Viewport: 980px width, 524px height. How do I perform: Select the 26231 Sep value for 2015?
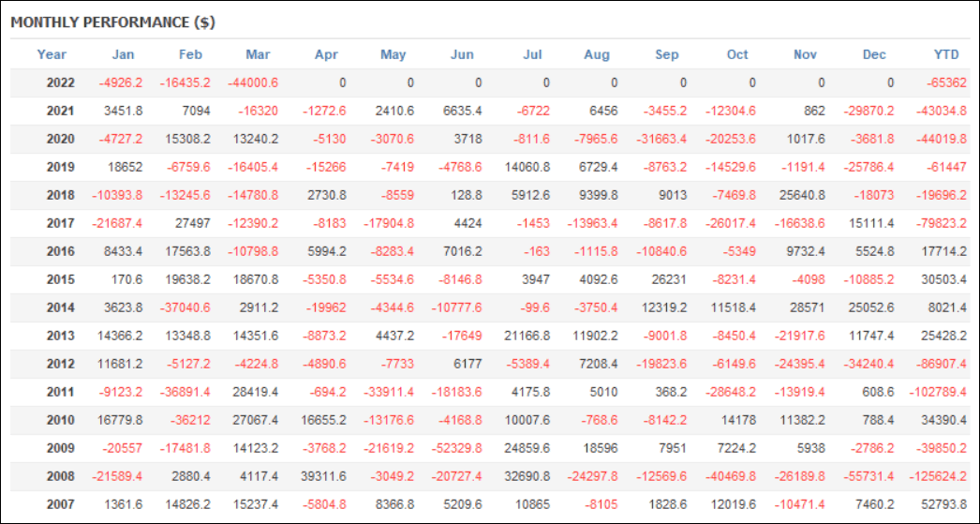(x=669, y=278)
